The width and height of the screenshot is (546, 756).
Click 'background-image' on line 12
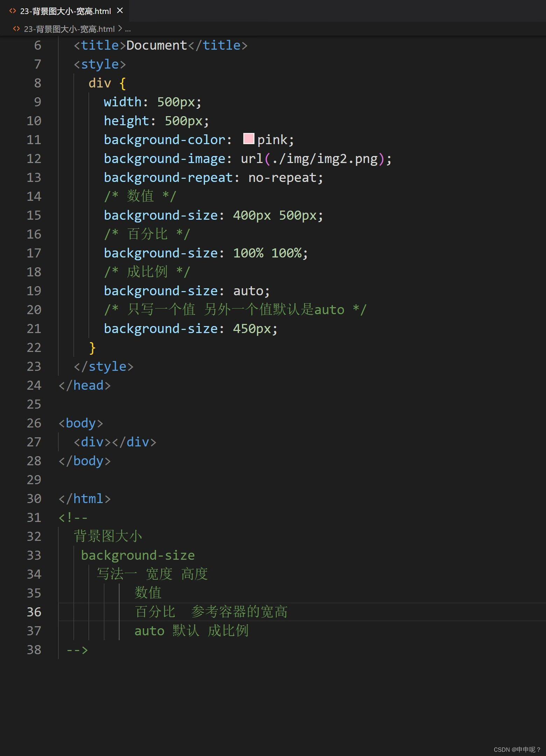coord(165,159)
